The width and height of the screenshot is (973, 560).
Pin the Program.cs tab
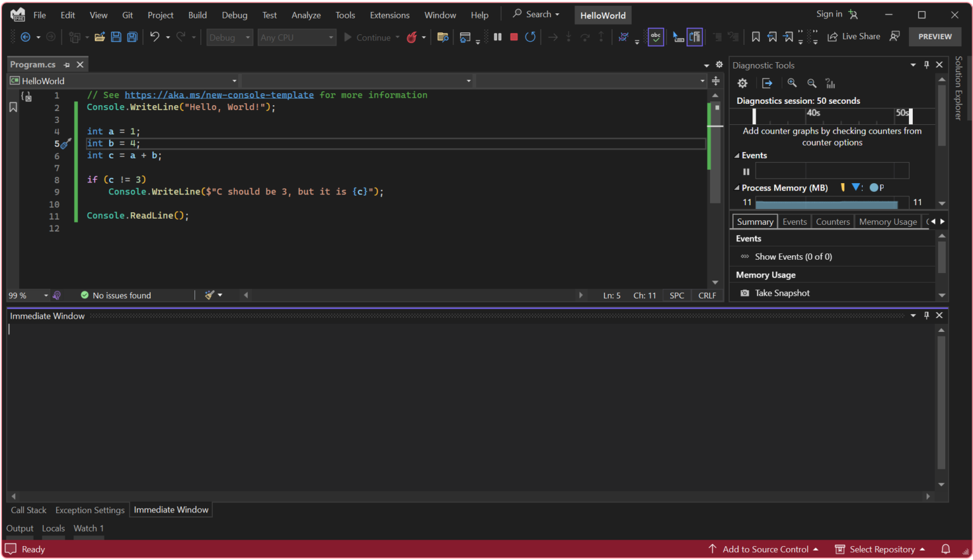(67, 65)
